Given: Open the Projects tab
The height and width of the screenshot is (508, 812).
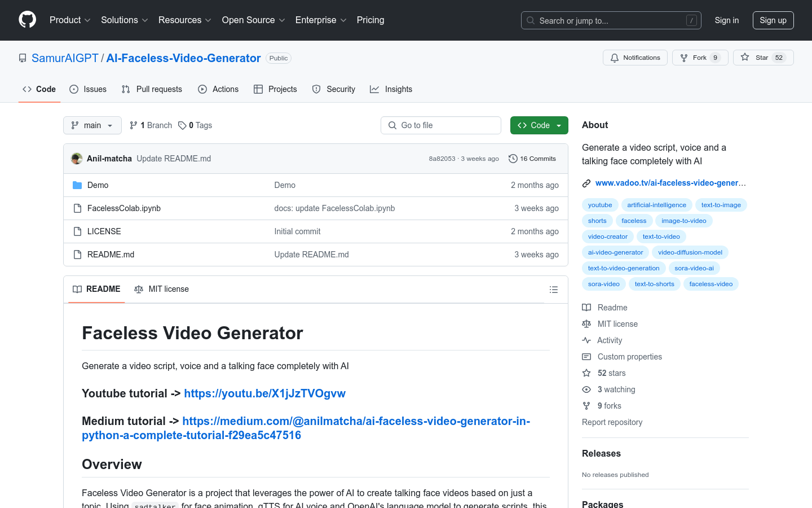Looking at the screenshot, I should [275, 89].
